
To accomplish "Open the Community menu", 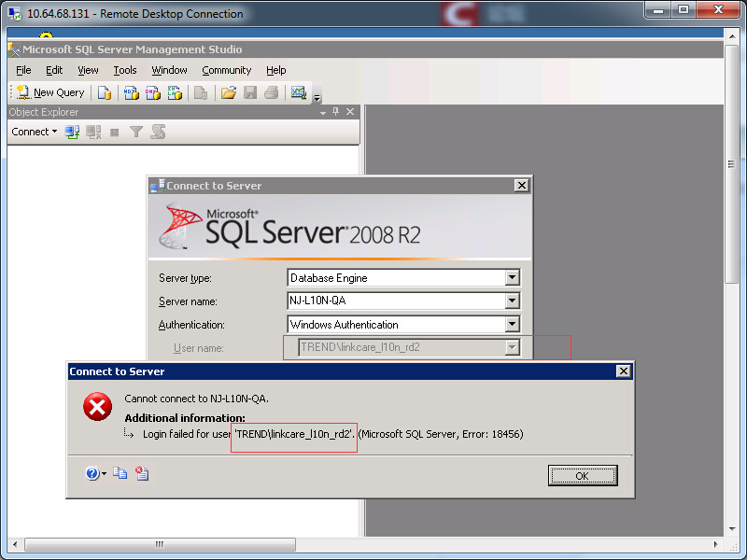I will pyautogui.click(x=227, y=71).
